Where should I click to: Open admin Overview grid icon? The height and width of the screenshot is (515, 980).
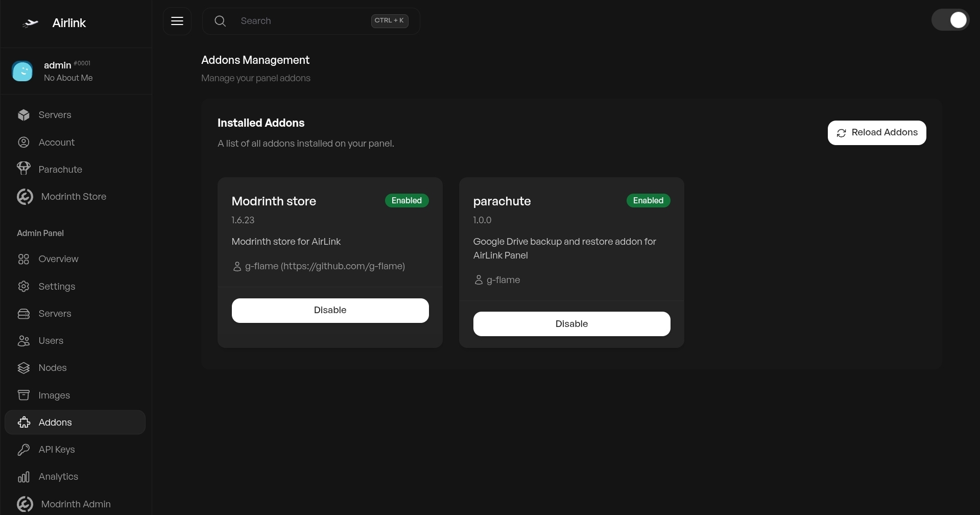pos(23,259)
